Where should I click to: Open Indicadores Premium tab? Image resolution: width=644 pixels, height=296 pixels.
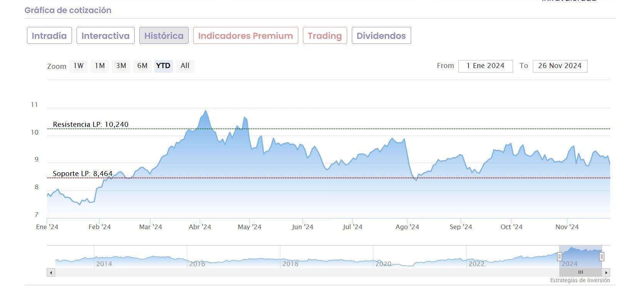coord(246,36)
